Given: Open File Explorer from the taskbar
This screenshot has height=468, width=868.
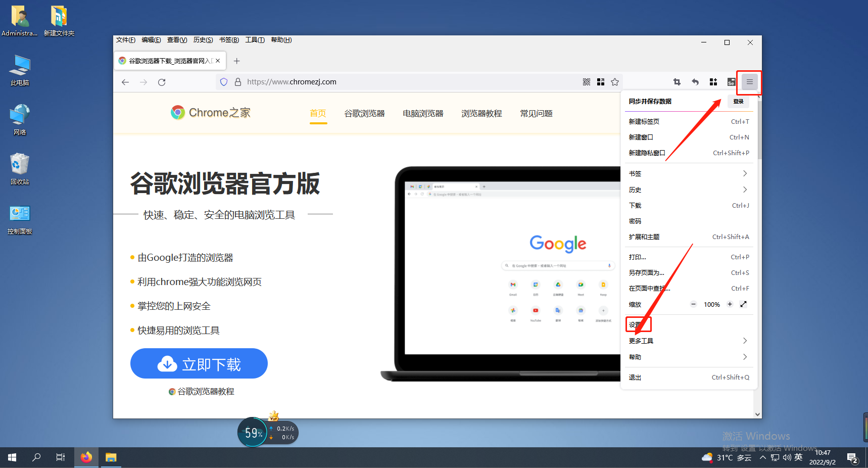Looking at the screenshot, I should [x=111, y=457].
